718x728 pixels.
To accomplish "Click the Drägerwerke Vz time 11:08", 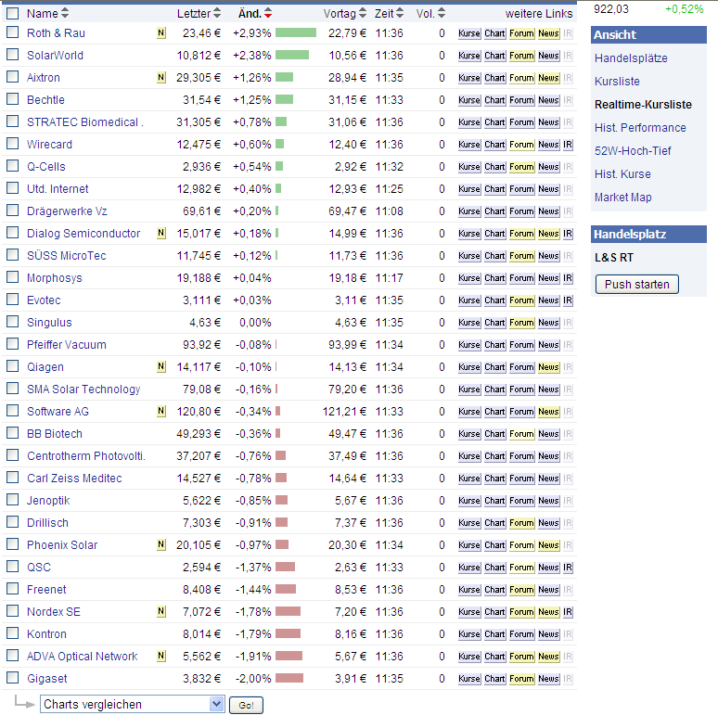I will click(x=390, y=211).
